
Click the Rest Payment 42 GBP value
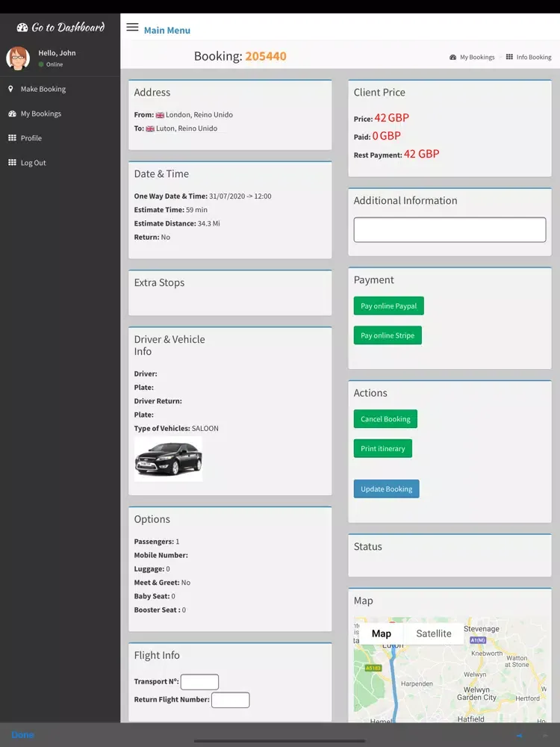pos(421,154)
